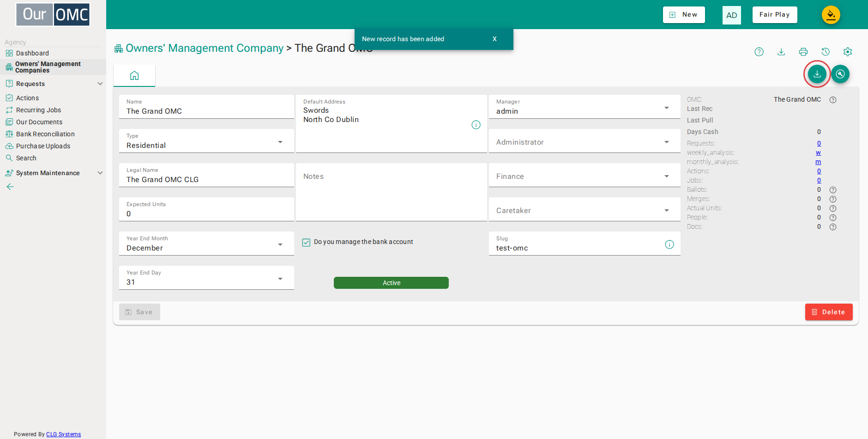Open the settings gear icon

tap(848, 52)
